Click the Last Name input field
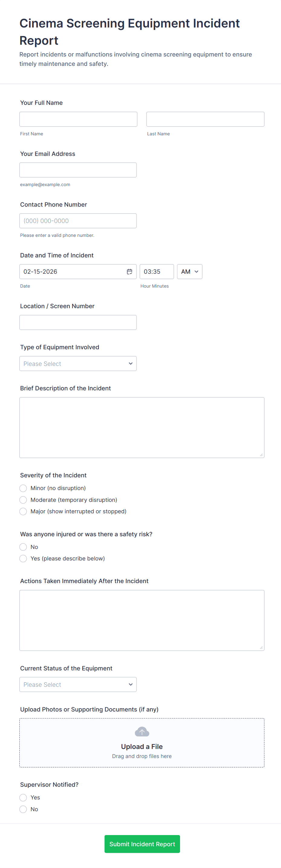 pos(205,119)
